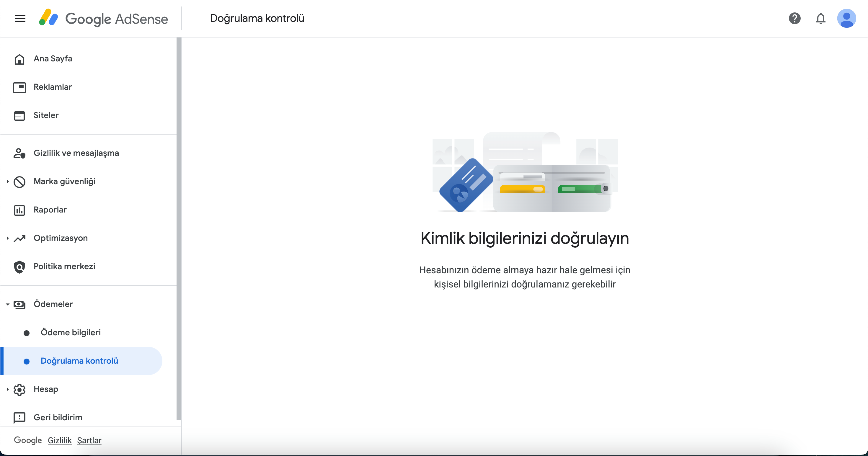Click the Geri bildirim feedback icon

point(19,417)
